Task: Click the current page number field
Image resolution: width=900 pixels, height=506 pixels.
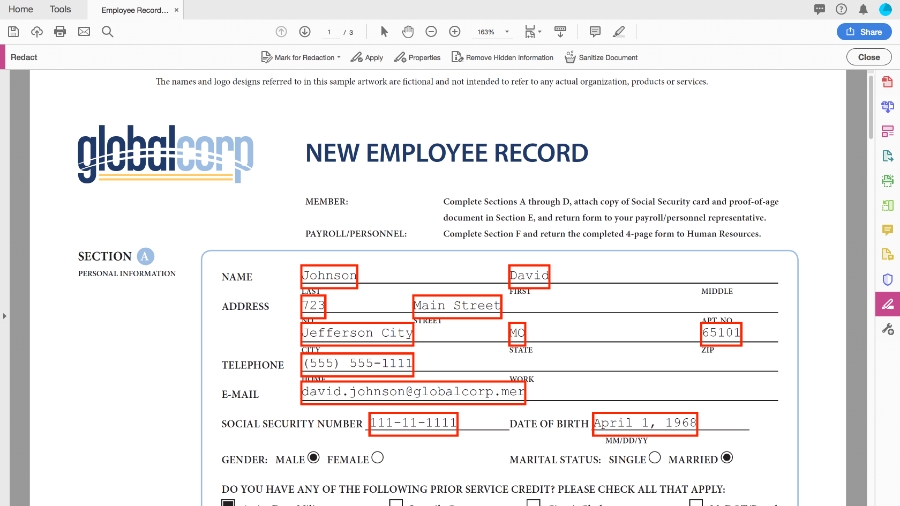Action: [x=329, y=32]
